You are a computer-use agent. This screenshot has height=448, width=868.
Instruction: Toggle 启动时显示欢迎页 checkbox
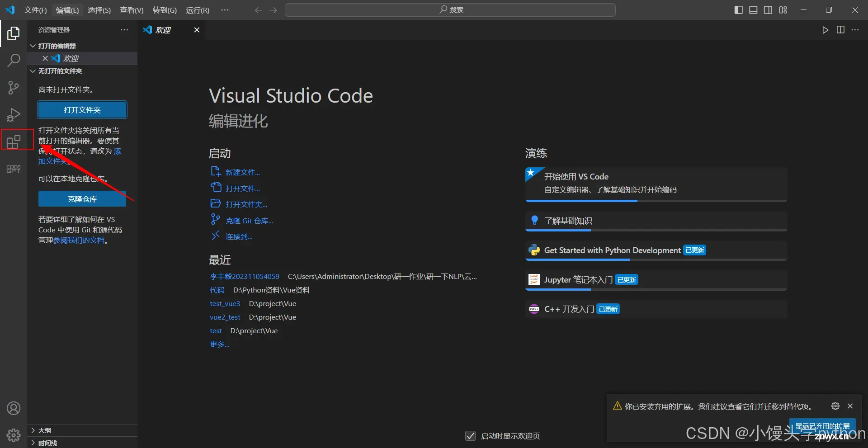(x=470, y=436)
